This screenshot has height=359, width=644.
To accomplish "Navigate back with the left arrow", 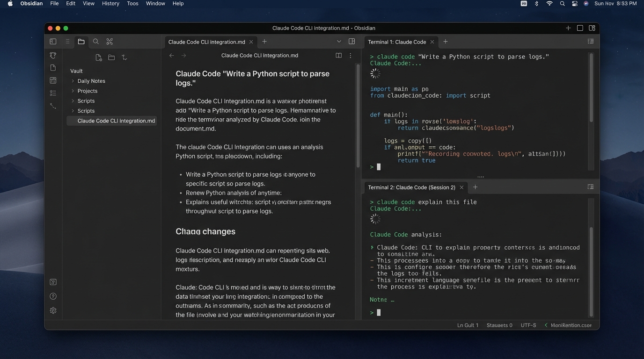I will pyautogui.click(x=172, y=56).
